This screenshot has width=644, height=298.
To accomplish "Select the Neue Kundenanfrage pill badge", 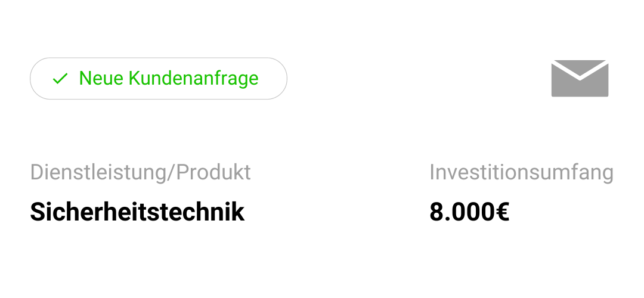I will click(x=159, y=79).
